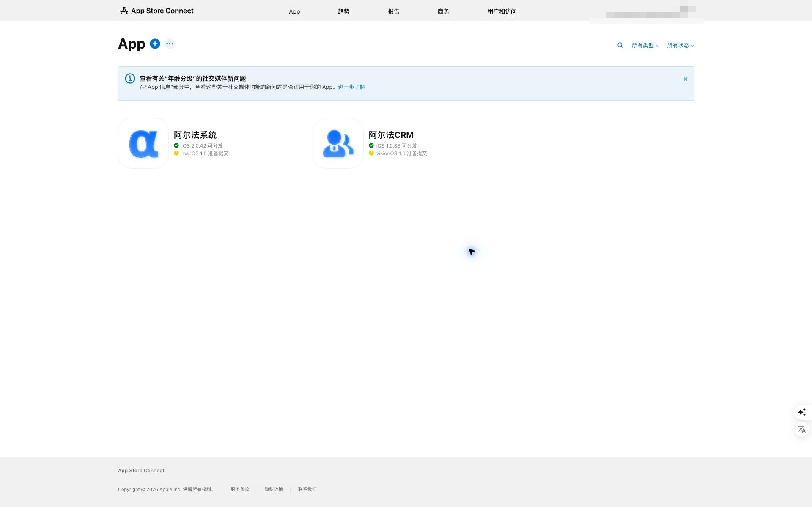Expand the 所有类型 filter dropdown
Screen dimensions: 812x507
coord(645,45)
